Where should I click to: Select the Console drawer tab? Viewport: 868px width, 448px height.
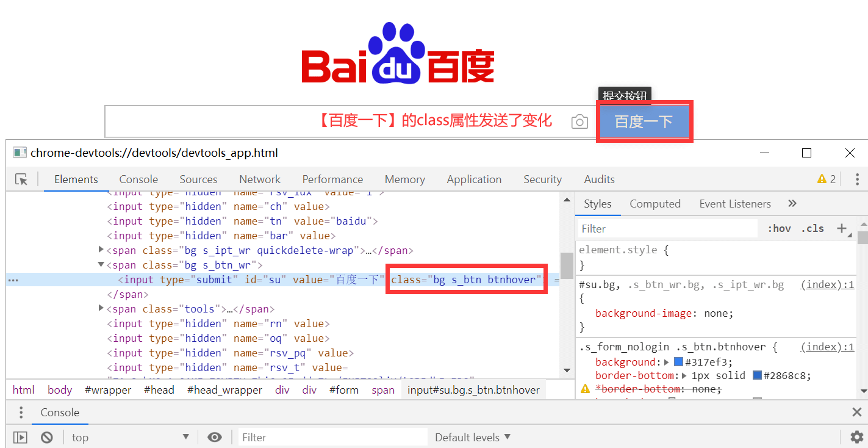(x=60, y=413)
